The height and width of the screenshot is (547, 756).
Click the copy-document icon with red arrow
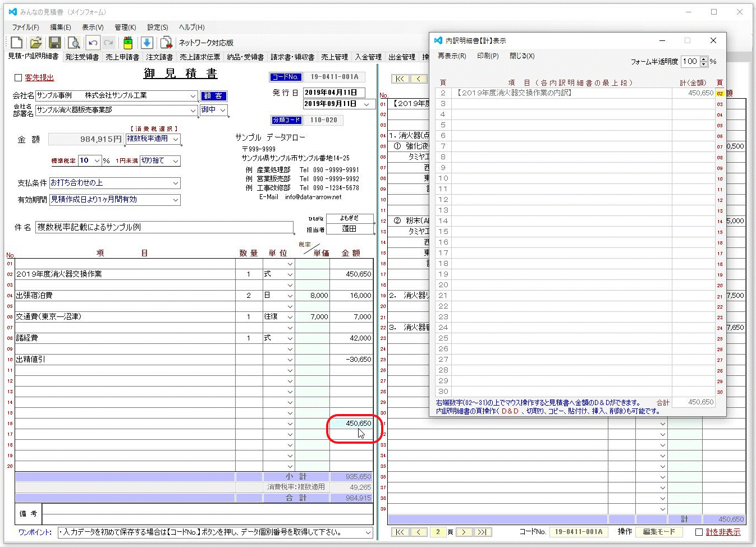(166, 43)
